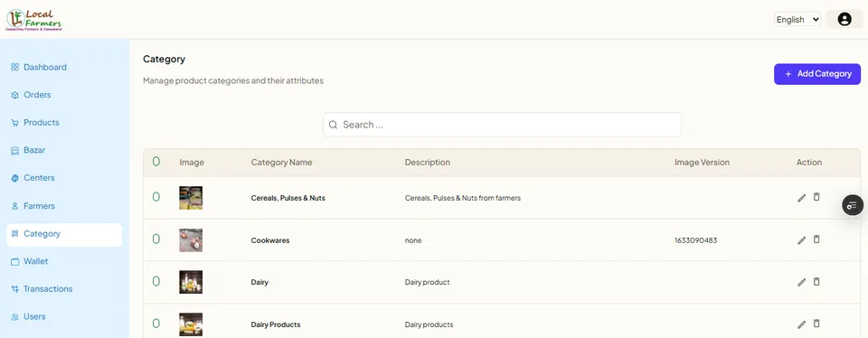The height and width of the screenshot is (338, 868).
Task: Click the Users people icon in sidebar
Action: coord(15,317)
